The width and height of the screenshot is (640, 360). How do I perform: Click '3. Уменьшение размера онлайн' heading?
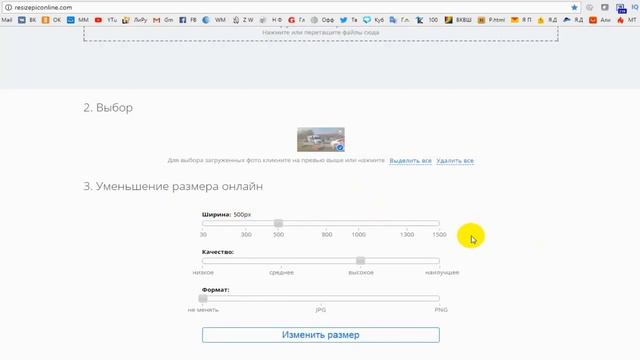pyautogui.click(x=173, y=187)
